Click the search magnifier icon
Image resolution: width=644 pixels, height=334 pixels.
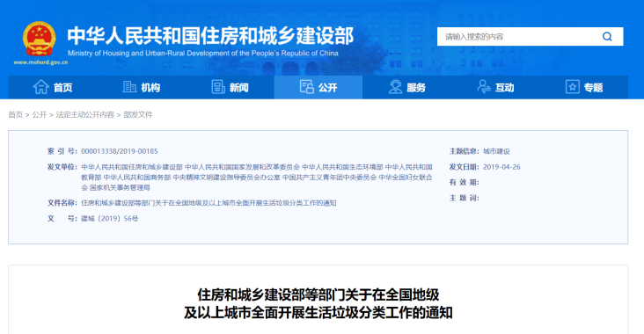point(607,37)
